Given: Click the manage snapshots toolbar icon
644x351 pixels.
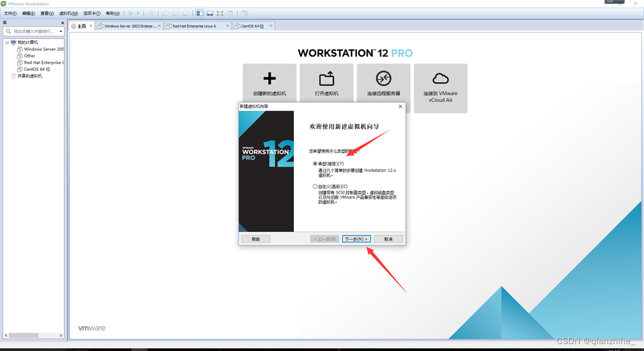Looking at the screenshot, I should [186, 14].
